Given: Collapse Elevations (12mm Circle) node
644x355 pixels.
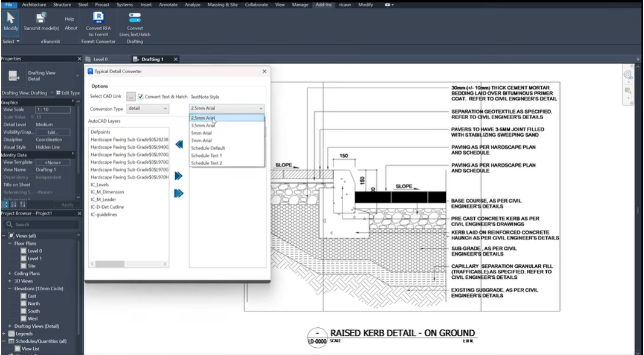Looking at the screenshot, I should click(10, 288).
